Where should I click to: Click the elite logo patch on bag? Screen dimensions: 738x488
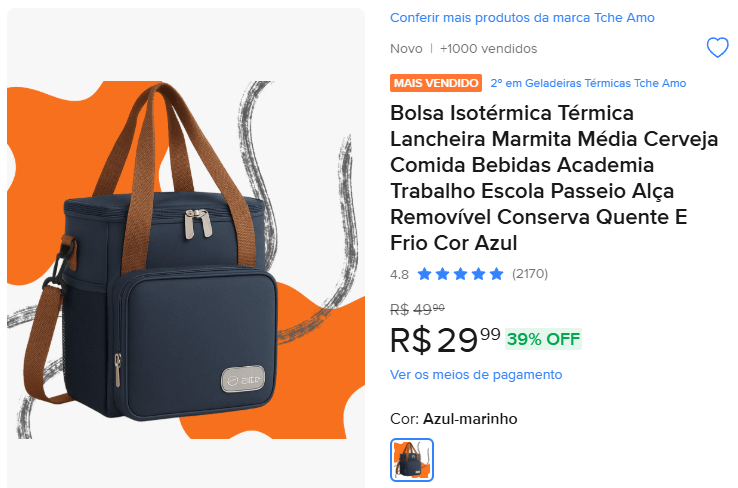(x=243, y=379)
